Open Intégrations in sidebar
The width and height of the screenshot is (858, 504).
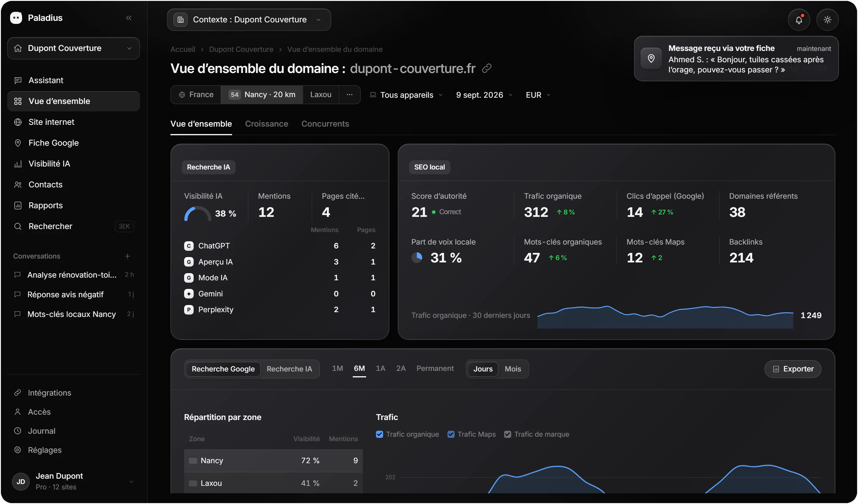(x=74, y=393)
